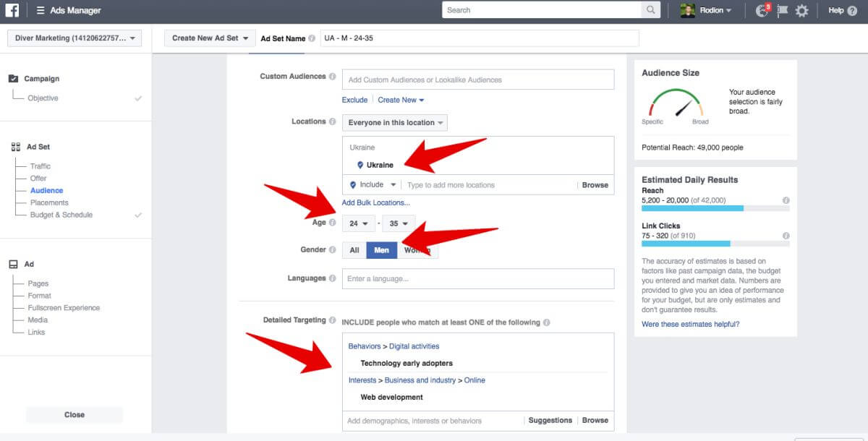This screenshot has width=868, height=441.
Task: Click the flag icon in top bar
Action: 782,11
